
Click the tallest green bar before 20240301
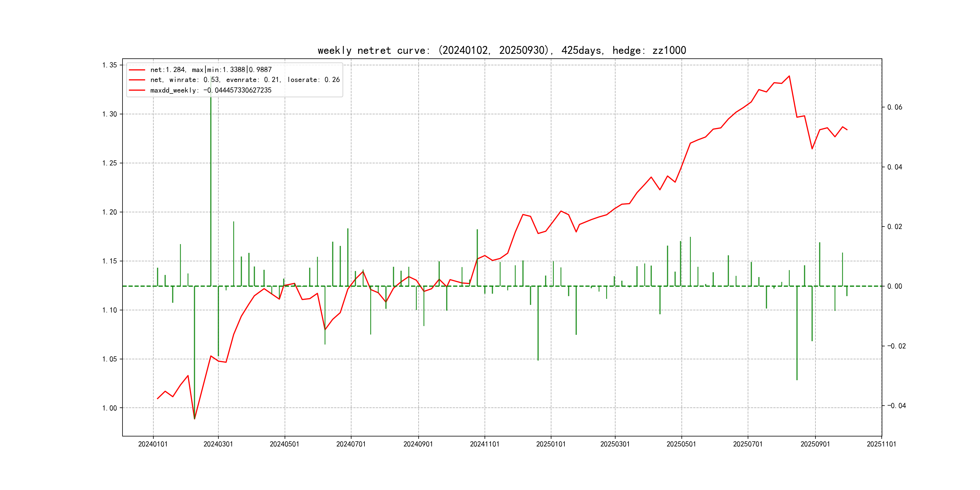pyautogui.click(x=211, y=183)
